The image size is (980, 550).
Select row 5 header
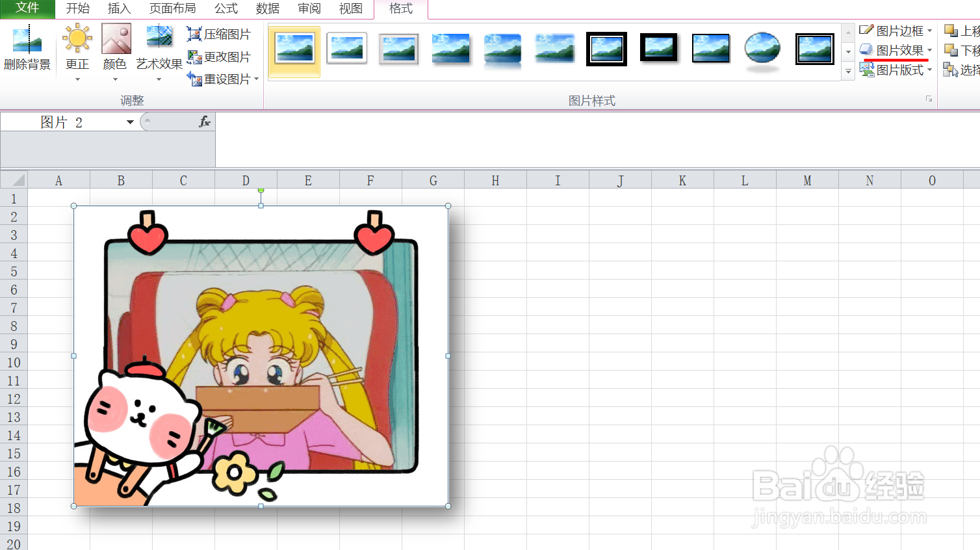click(14, 271)
